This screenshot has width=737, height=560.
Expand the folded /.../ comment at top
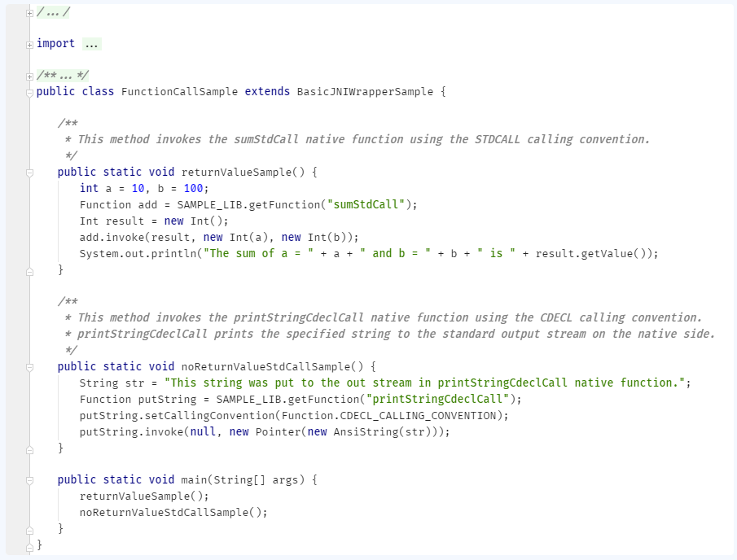pos(29,13)
